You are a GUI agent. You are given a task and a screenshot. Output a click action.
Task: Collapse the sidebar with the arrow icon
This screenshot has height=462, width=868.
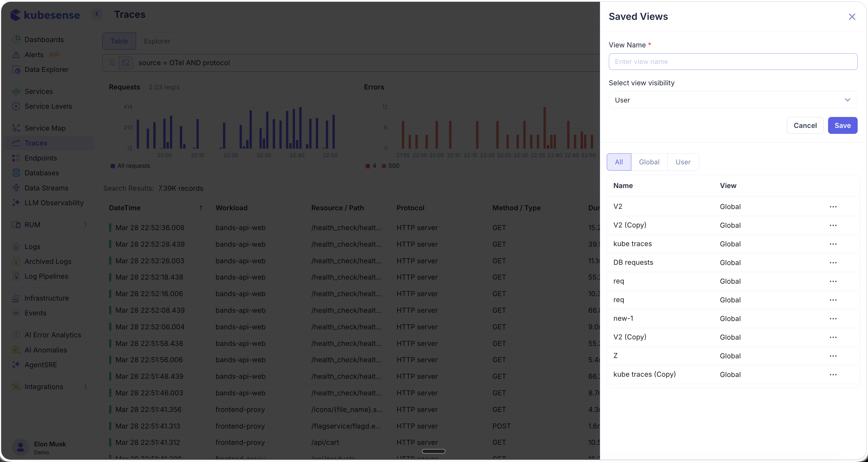point(97,14)
